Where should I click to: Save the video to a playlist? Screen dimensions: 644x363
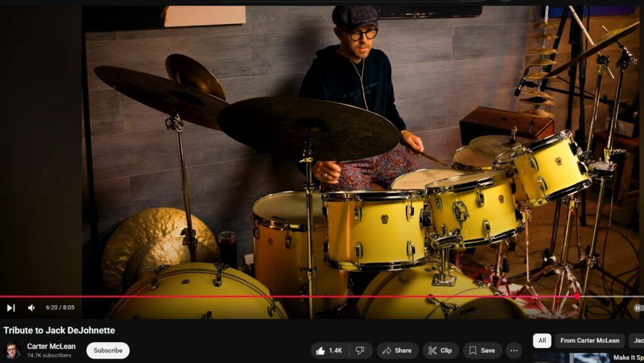click(x=482, y=350)
